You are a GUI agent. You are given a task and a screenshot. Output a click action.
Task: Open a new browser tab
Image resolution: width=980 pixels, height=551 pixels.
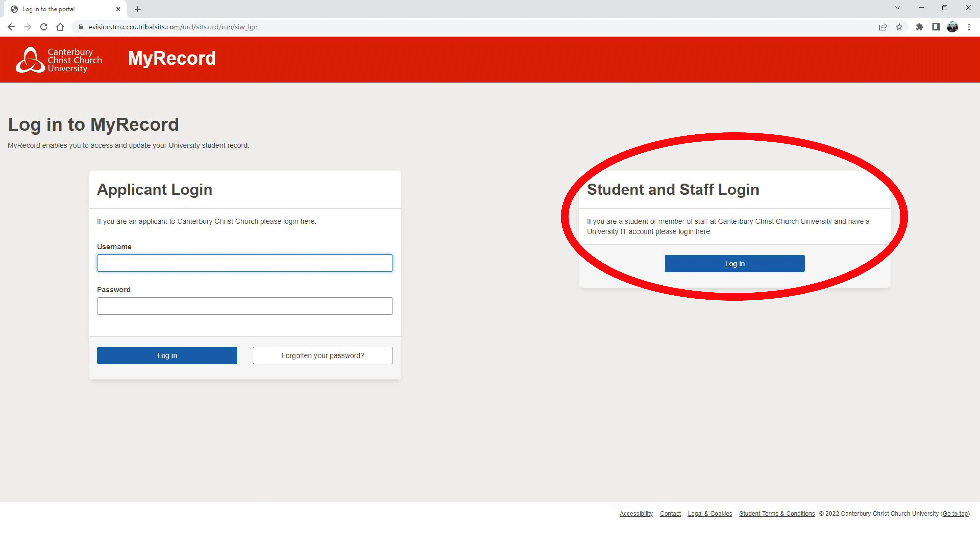[138, 9]
